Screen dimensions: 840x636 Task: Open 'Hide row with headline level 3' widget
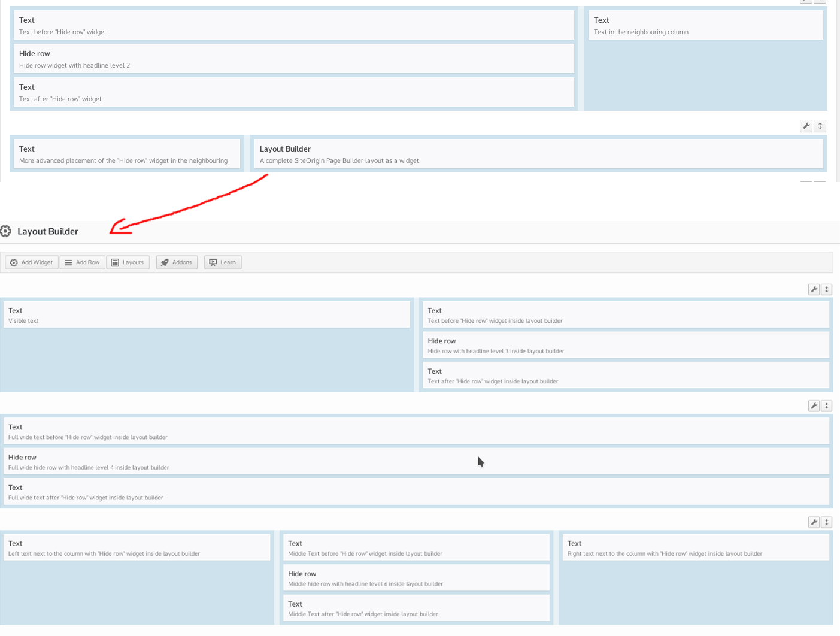[x=626, y=345]
